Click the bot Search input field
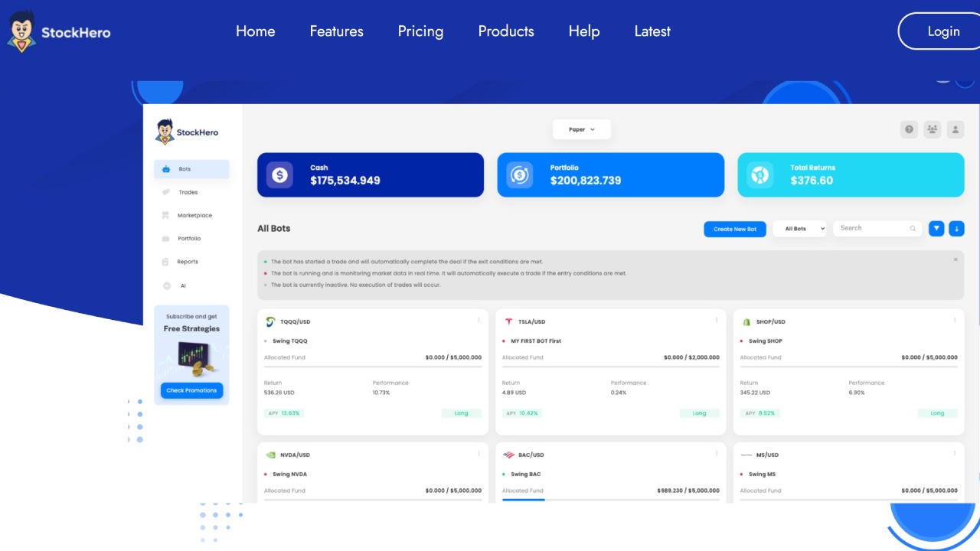The image size is (980, 551). coord(872,228)
